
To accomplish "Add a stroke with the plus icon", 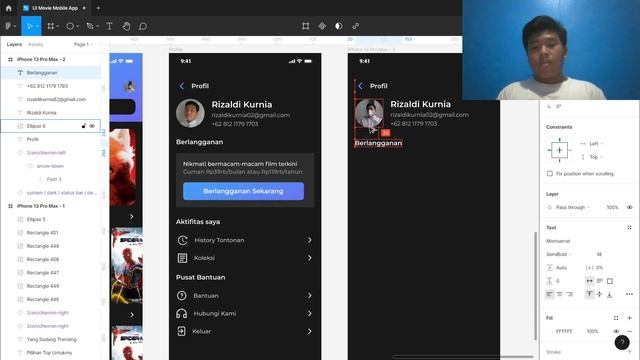I will (629, 351).
